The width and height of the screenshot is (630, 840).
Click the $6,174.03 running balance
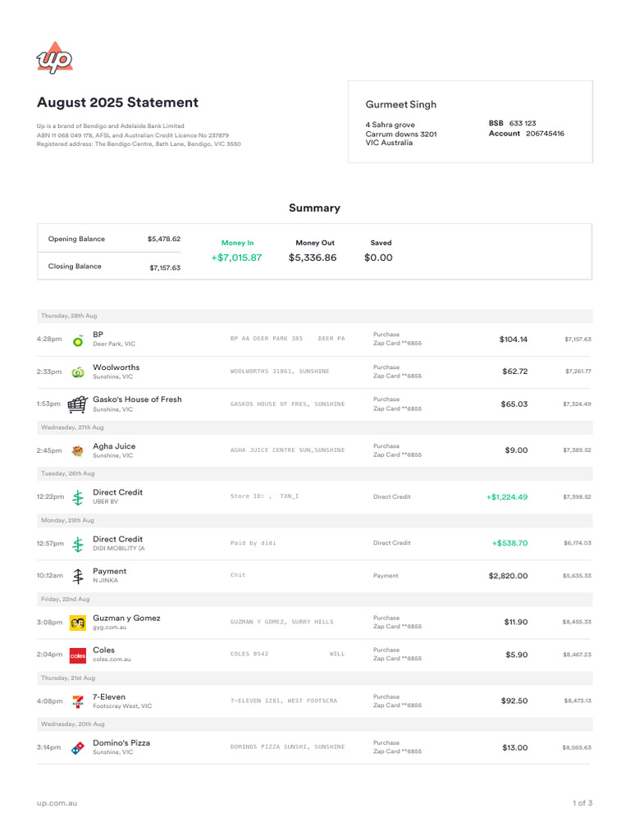coord(577,543)
